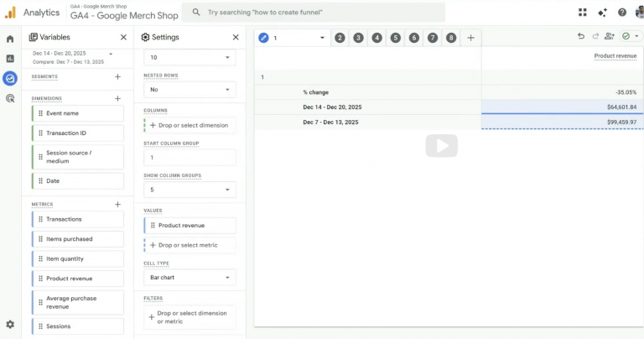
Task: Click the green checkmark data quality icon
Action: pos(626,36)
